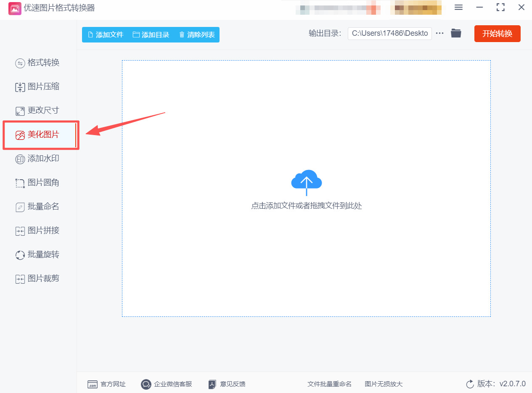
Task: Switch to 图片裁剪 crop tool
Action: 38,278
